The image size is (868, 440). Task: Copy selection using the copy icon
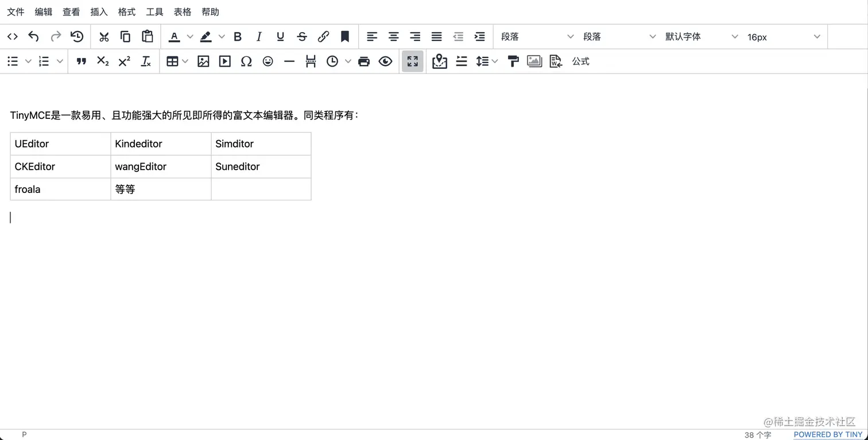(x=125, y=37)
